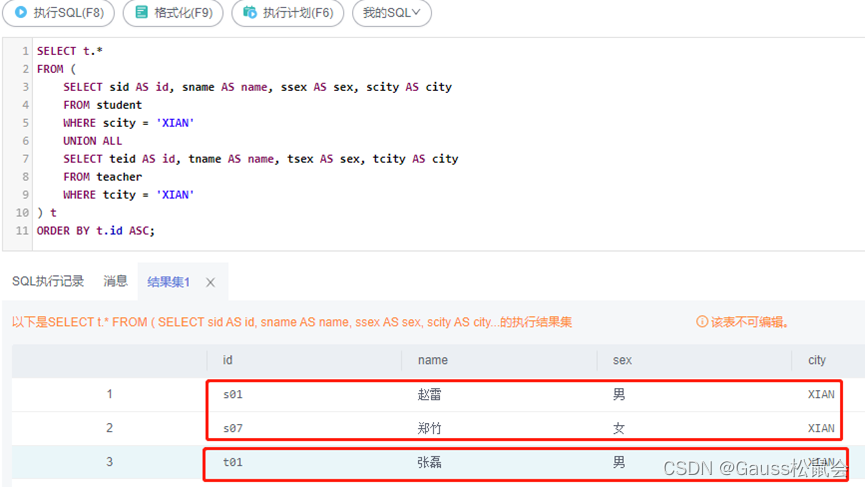Click line number 11 in the gutter
The height and width of the screenshot is (487, 865).
[22, 231]
